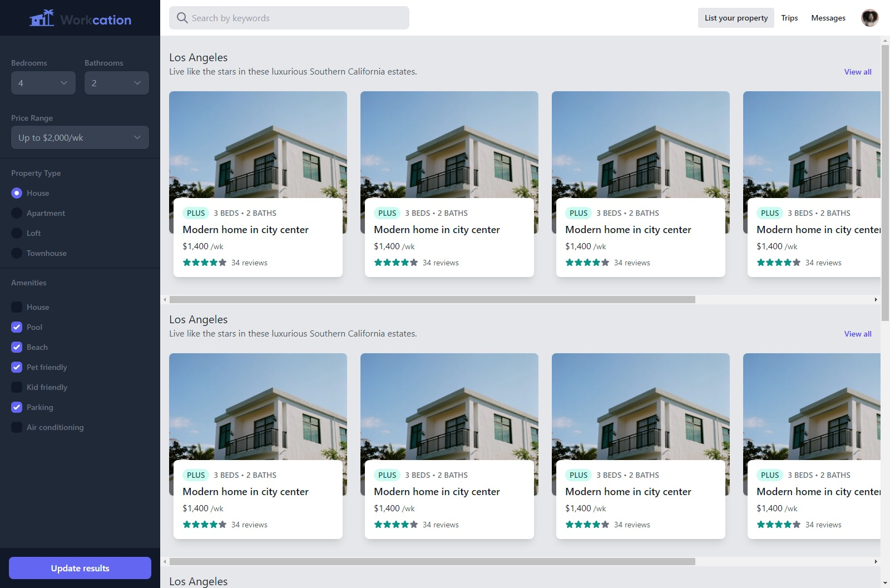Open the Trips menu item

789,18
